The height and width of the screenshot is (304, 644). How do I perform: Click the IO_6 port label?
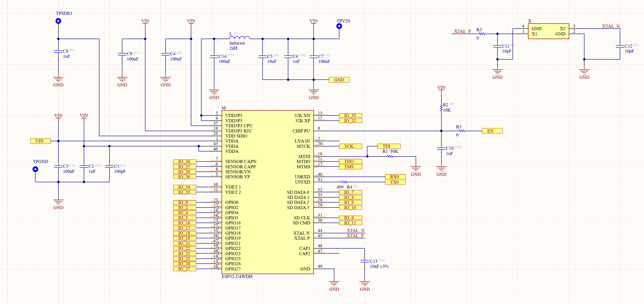(x=350, y=218)
